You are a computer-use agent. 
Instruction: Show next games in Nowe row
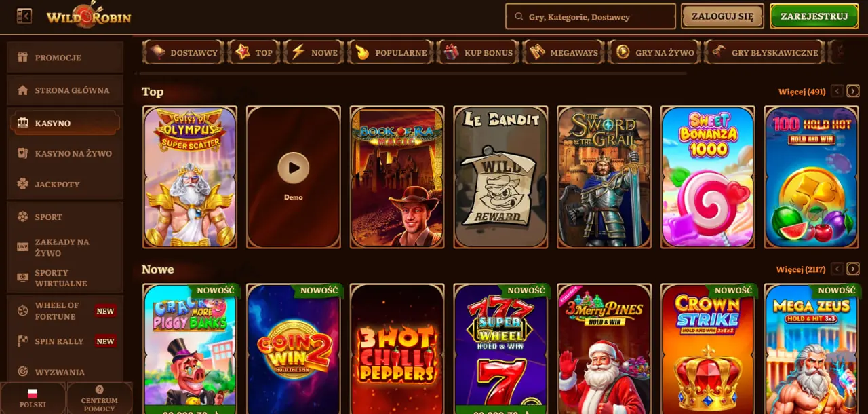click(853, 269)
